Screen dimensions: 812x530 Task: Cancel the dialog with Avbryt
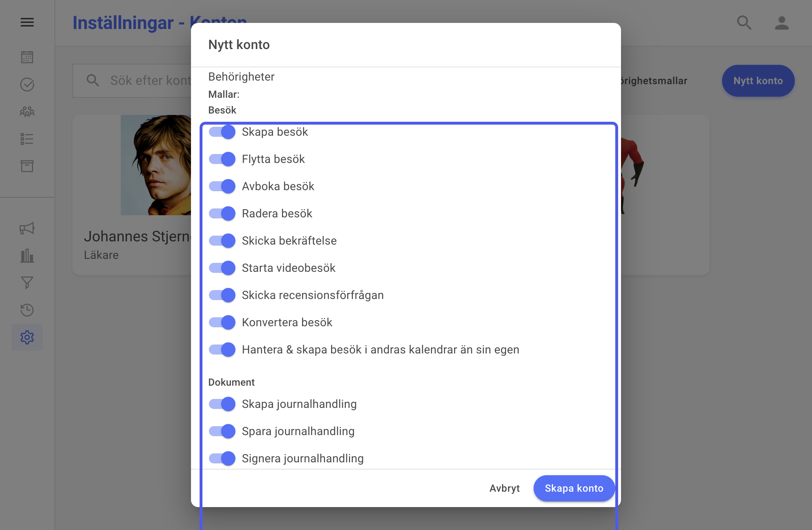click(x=505, y=488)
